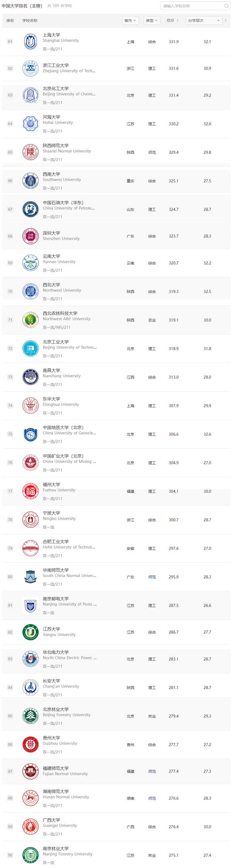Click the Northwest A&F University logo

(30, 320)
